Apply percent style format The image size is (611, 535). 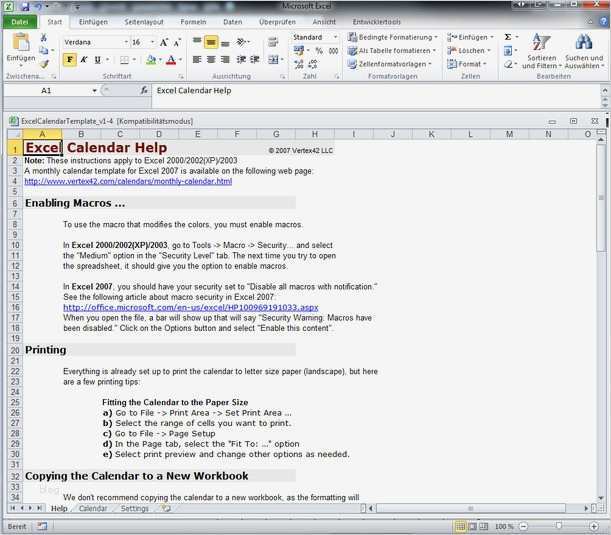click(319, 51)
